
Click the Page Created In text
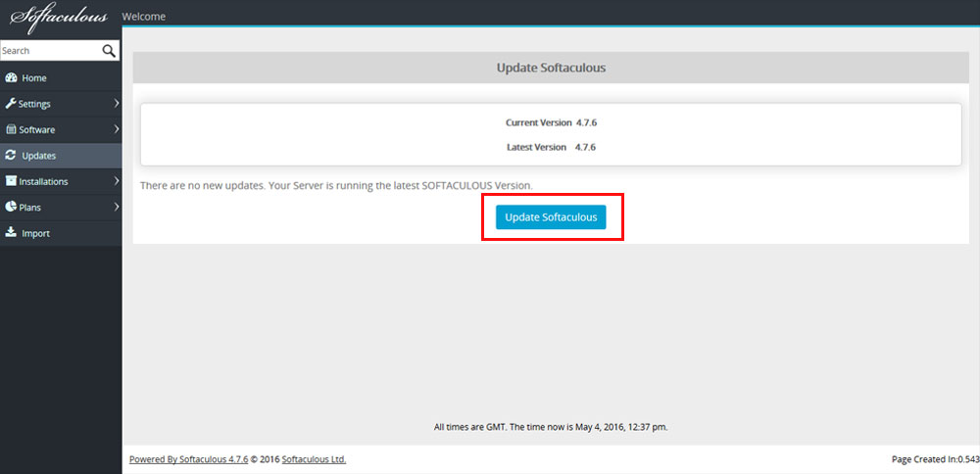click(935, 459)
